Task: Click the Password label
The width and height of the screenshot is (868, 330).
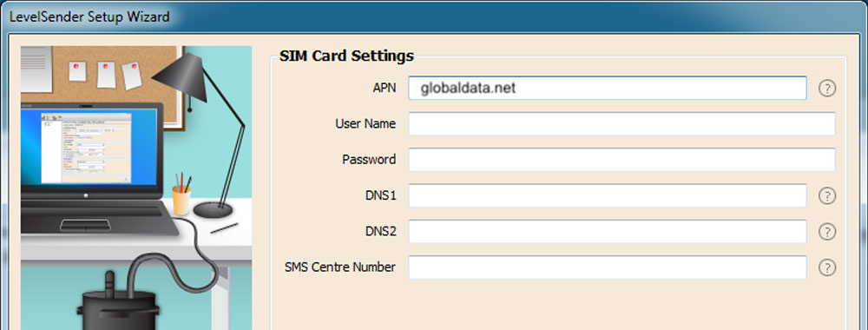Action: point(369,160)
